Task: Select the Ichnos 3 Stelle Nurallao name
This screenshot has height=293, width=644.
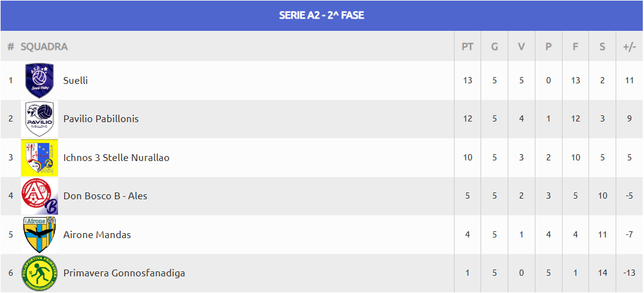Action: click(116, 158)
